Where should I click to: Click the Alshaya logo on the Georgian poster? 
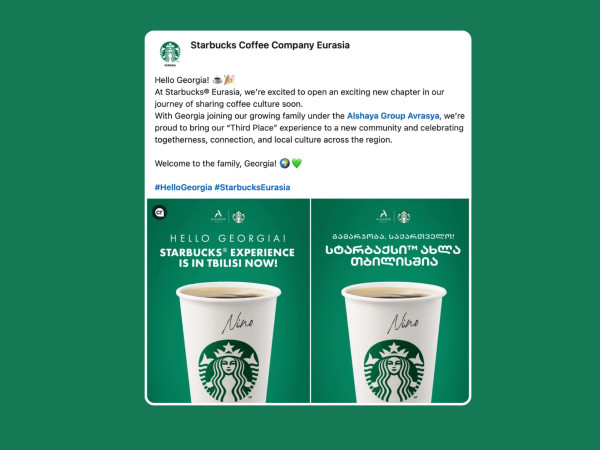(383, 216)
